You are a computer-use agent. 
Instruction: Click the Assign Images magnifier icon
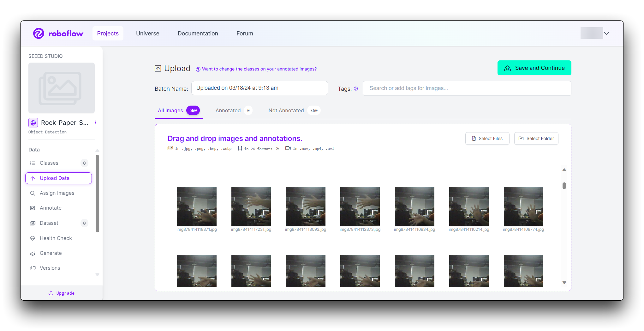pos(33,193)
